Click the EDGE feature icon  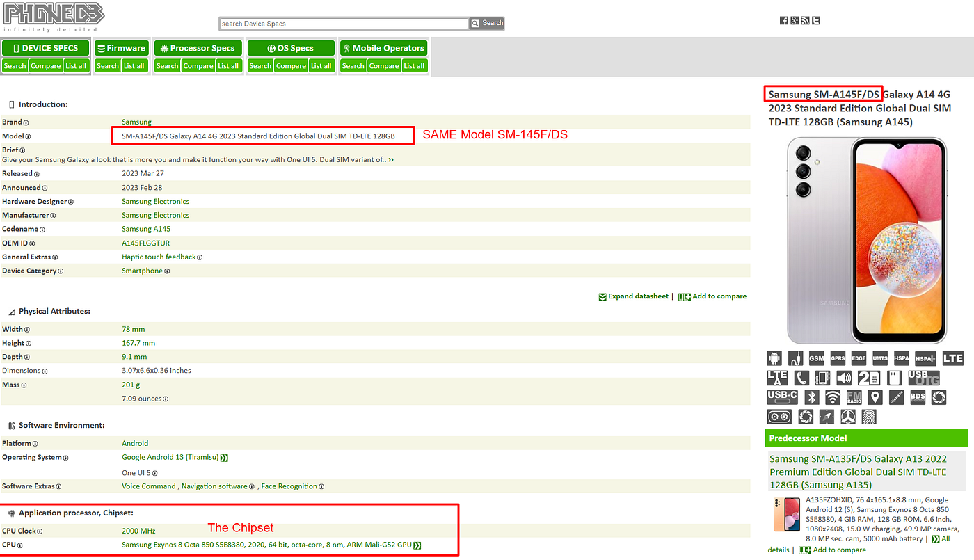pos(859,358)
